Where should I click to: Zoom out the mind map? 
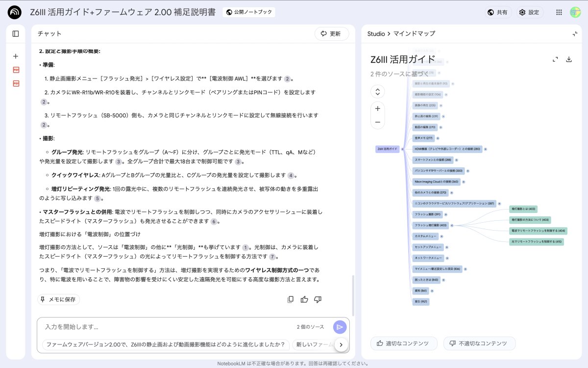tap(377, 122)
